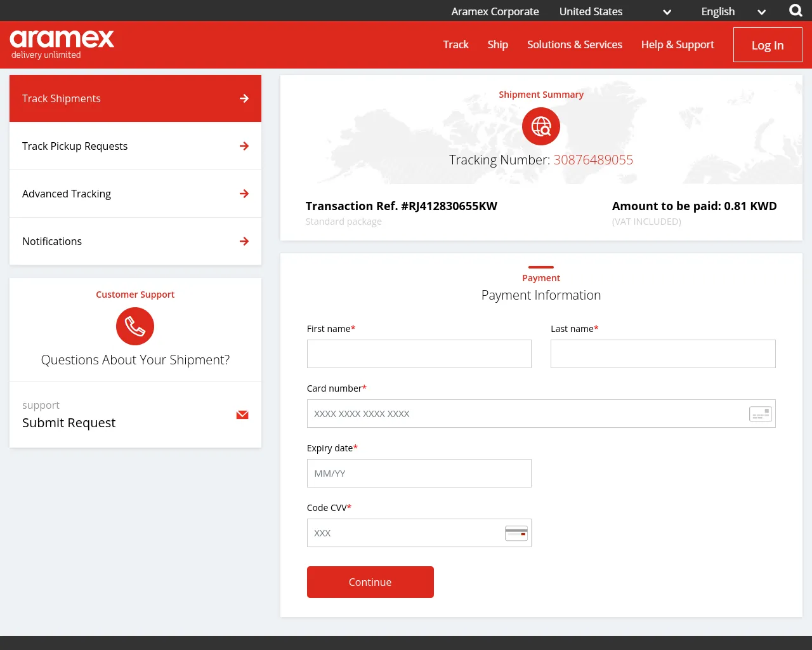Click the Shipment Summary heading
Image resolution: width=812 pixels, height=650 pixels.
(541, 95)
